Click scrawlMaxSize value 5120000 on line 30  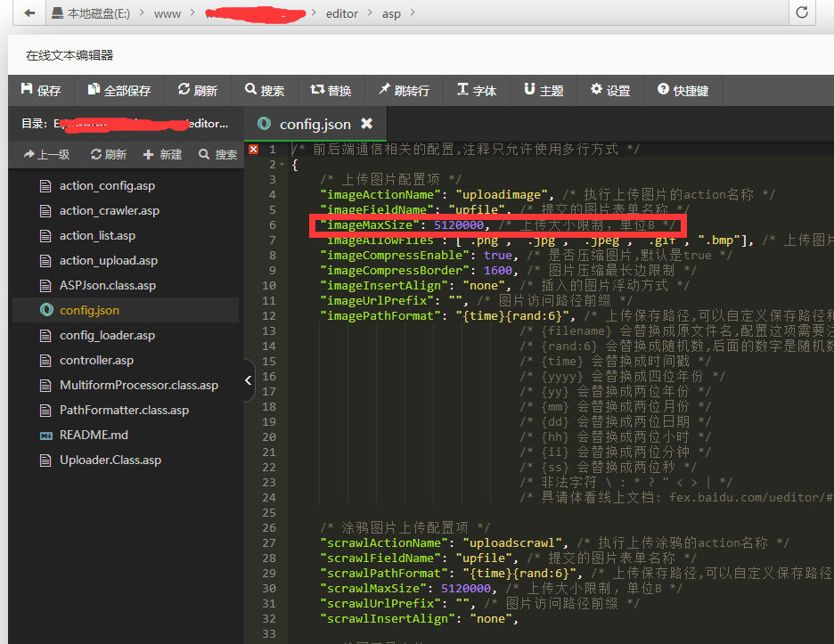[x=466, y=589]
